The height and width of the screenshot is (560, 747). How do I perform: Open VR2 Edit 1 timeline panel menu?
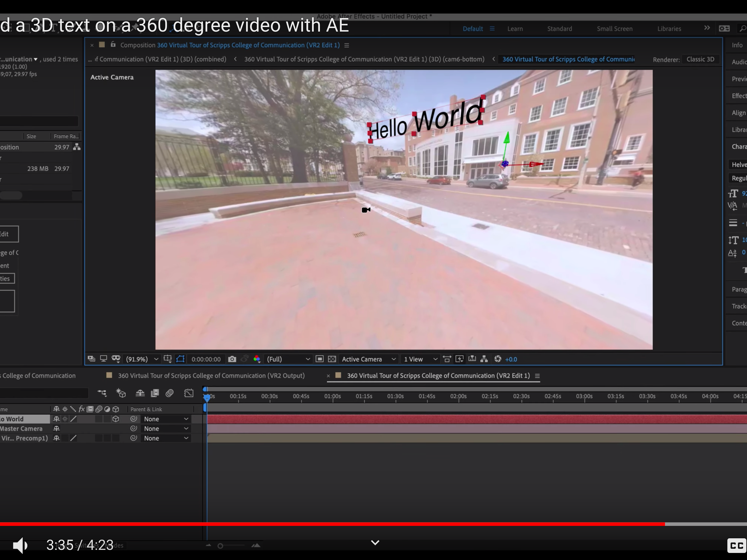pos(537,376)
